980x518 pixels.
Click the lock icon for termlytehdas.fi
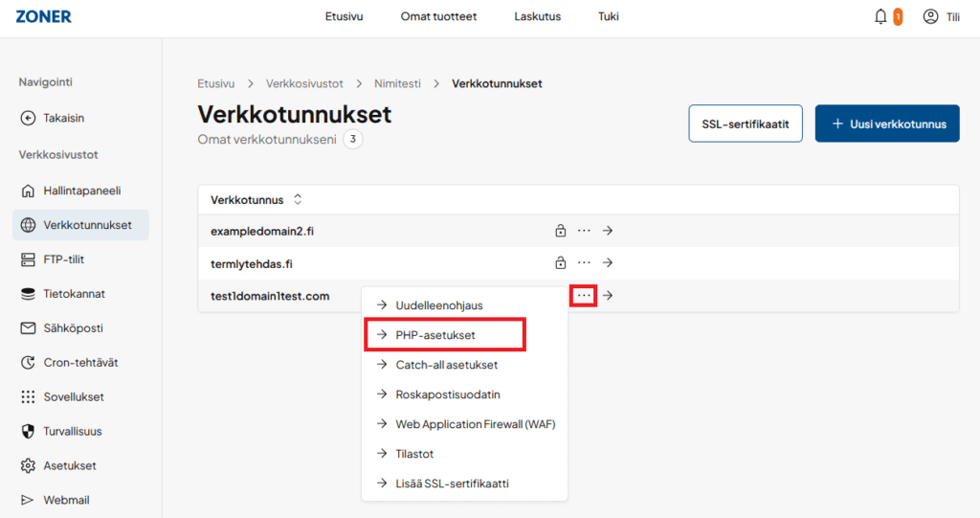[x=560, y=262]
